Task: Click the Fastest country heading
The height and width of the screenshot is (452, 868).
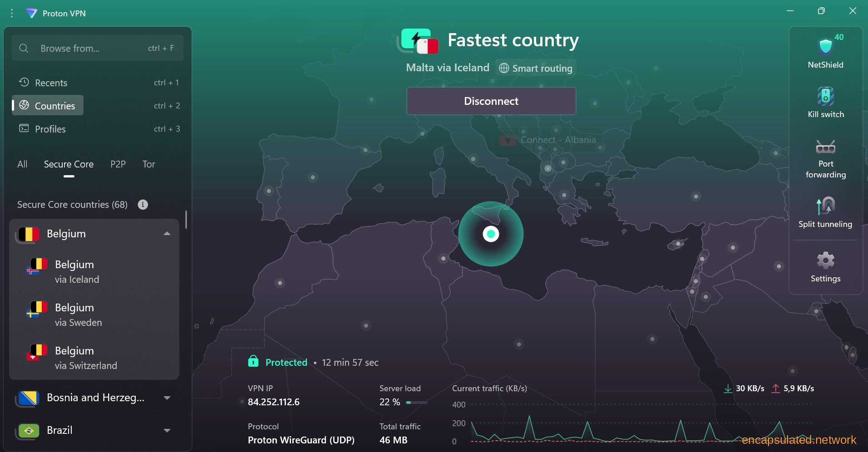Action: pyautogui.click(x=513, y=40)
